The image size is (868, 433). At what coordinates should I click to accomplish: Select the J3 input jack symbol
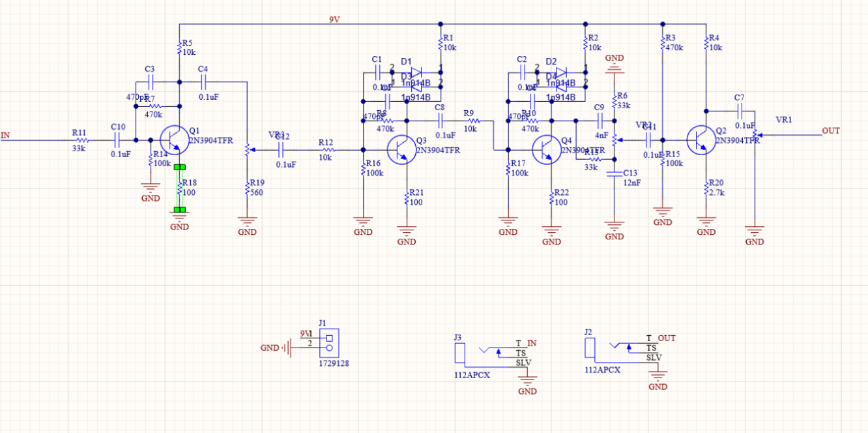coord(460,353)
